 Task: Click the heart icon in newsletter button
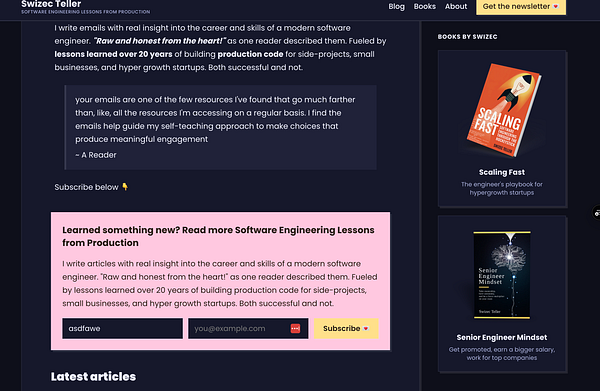tap(556, 7)
